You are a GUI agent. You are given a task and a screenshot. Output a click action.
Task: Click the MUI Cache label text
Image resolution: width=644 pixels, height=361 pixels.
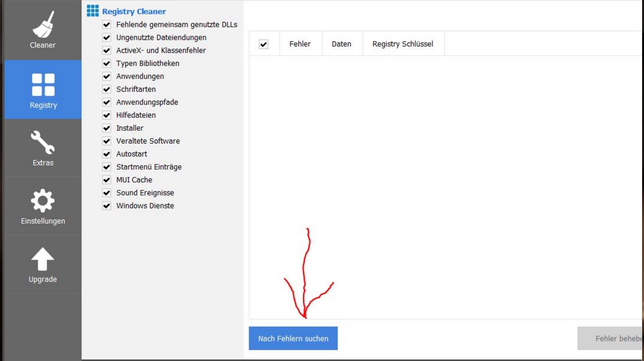pos(134,180)
